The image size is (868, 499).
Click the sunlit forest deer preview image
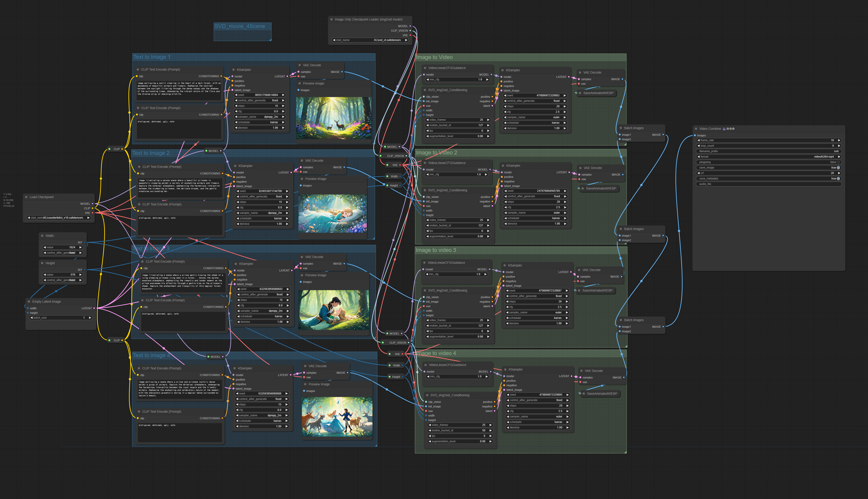coord(334,118)
